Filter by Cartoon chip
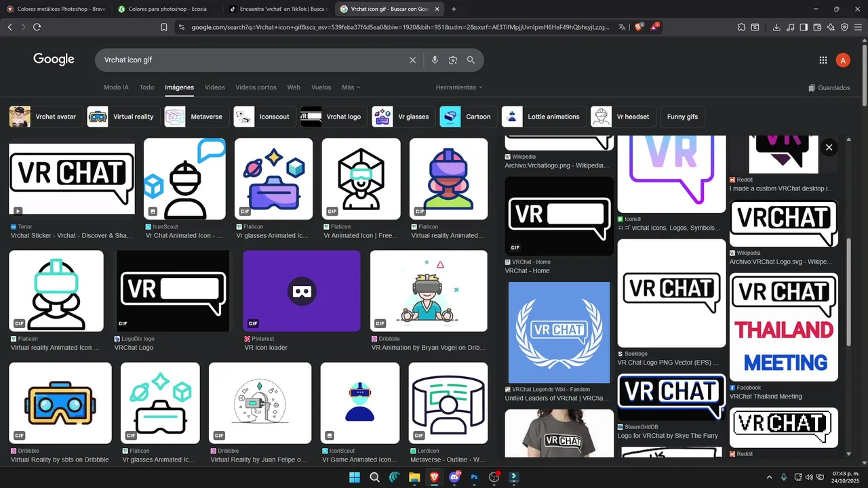This screenshot has width=868, height=488. (469, 117)
